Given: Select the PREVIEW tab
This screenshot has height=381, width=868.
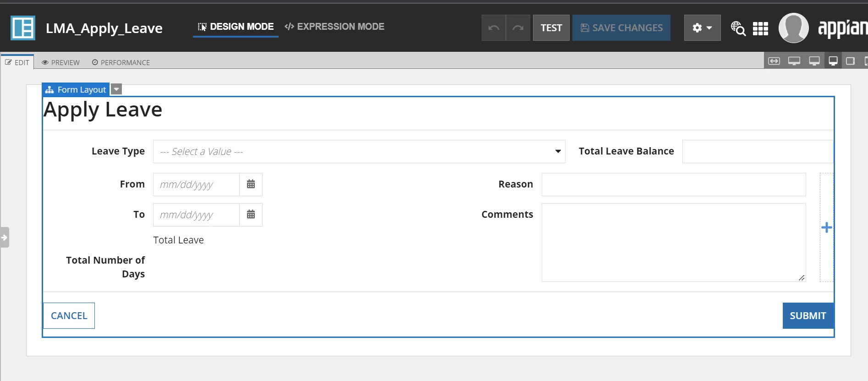Looking at the screenshot, I should [x=60, y=62].
